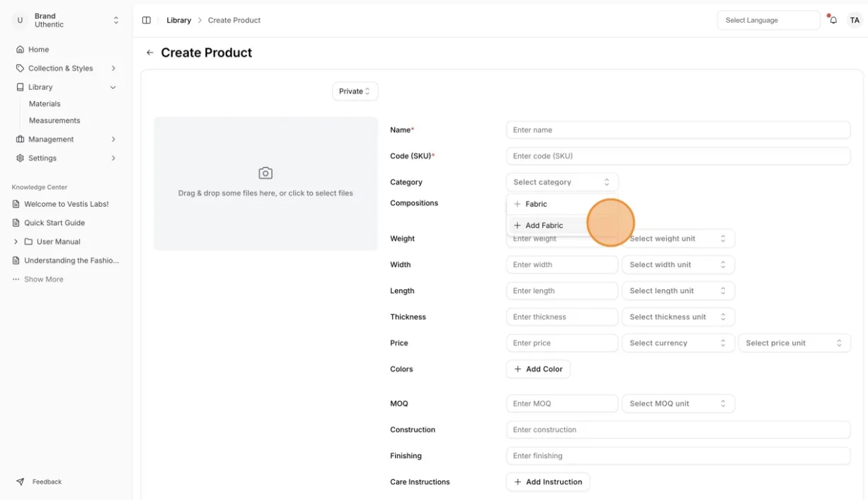Expand the Settings chevron

(x=113, y=158)
